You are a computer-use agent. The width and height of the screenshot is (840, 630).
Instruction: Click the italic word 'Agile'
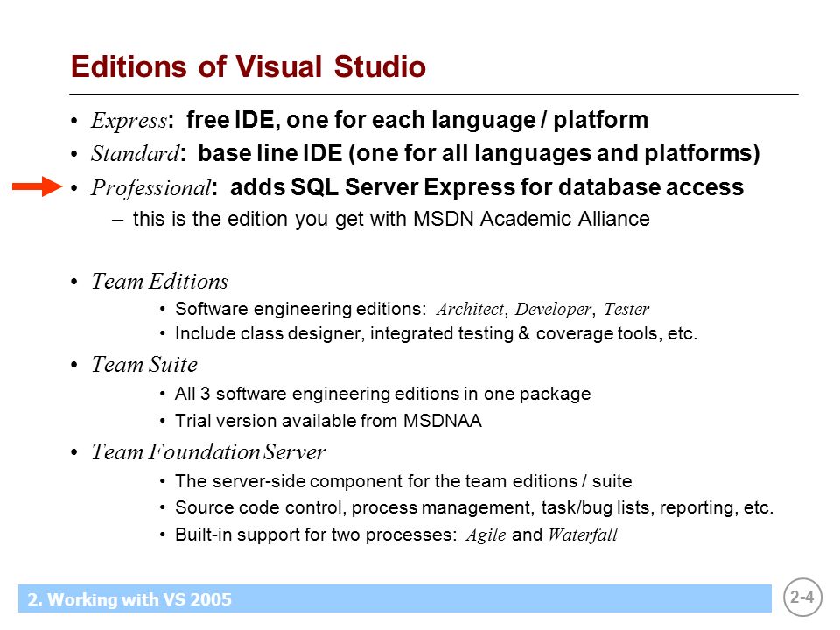486,535
